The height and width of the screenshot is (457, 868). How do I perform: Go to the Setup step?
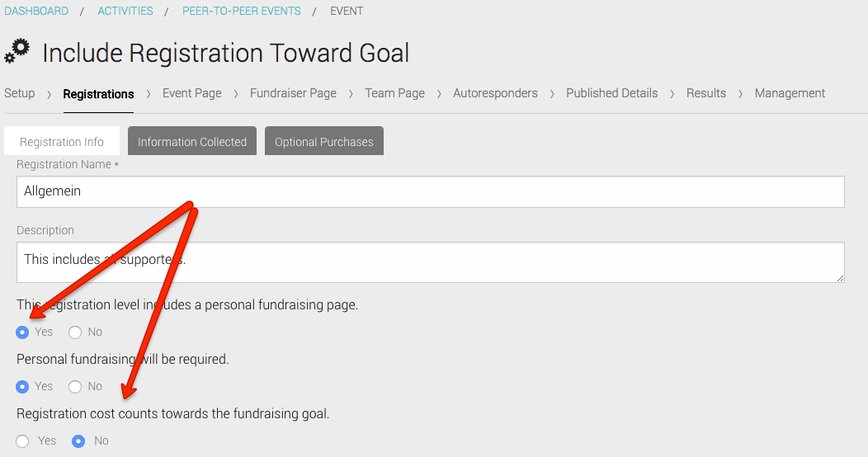pyautogui.click(x=19, y=93)
